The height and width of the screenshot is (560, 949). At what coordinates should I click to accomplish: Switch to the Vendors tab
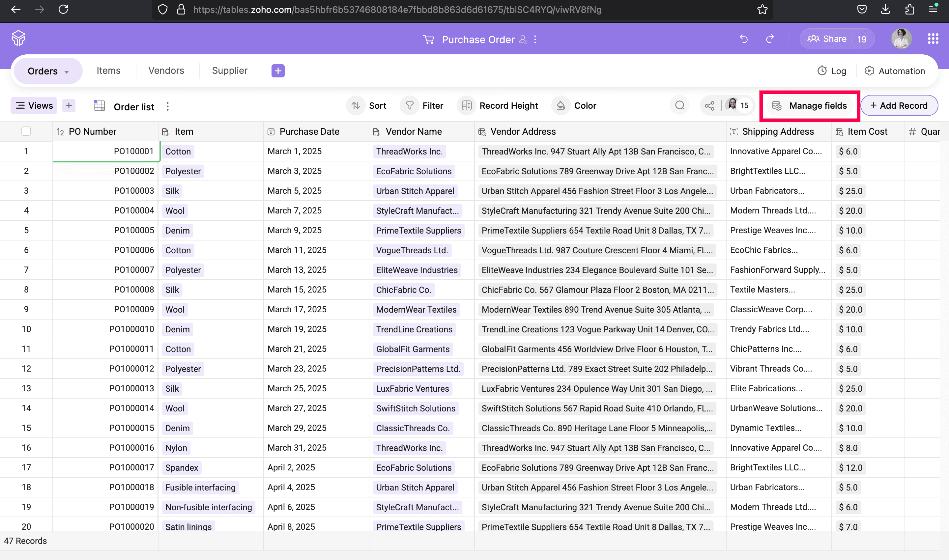pyautogui.click(x=166, y=70)
